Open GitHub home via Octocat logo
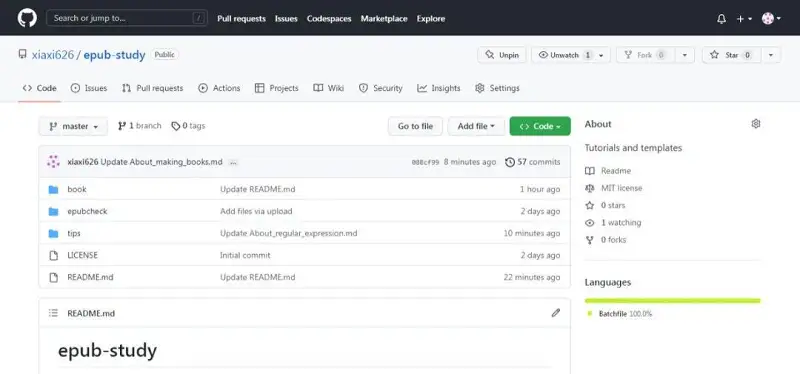The image size is (800, 374). (x=27, y=18)
